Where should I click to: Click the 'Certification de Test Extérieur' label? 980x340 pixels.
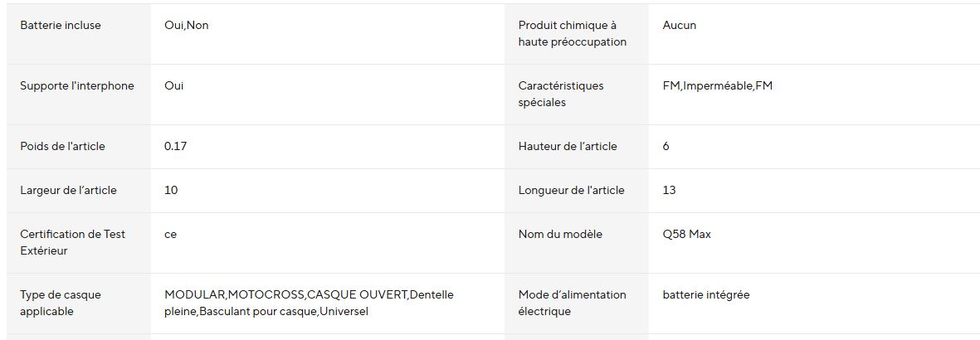pyautogui.click(x=73, y=243)
